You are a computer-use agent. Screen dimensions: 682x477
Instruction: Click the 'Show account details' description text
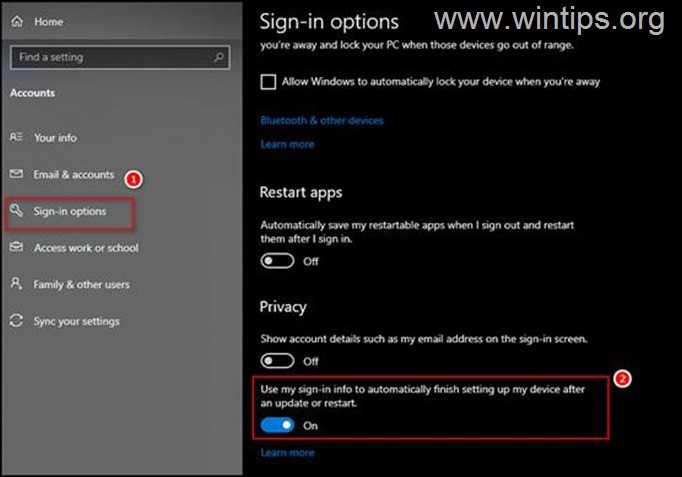coord(424,339)
